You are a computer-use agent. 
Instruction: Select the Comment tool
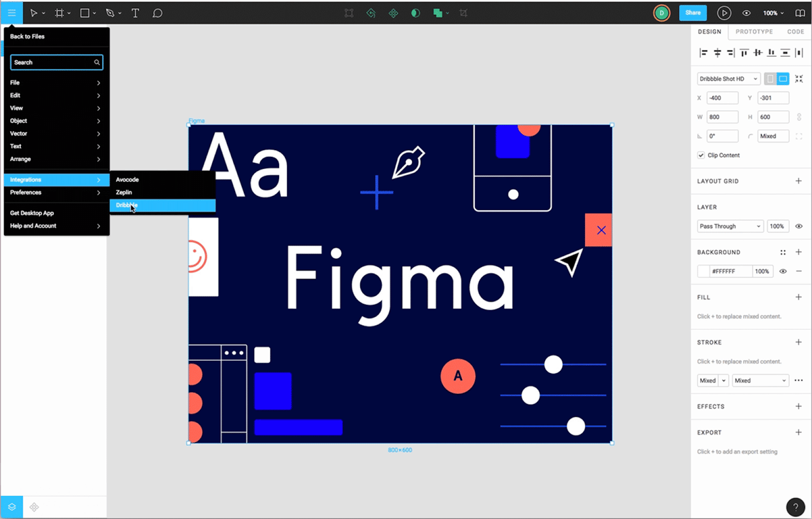tap(157, 13)
